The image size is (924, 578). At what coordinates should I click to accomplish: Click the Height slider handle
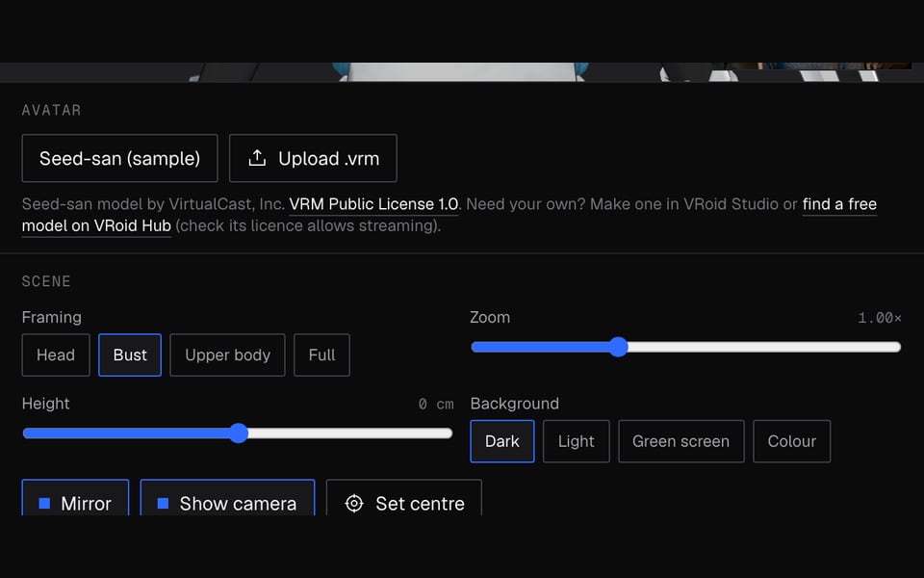pos(239,433)
